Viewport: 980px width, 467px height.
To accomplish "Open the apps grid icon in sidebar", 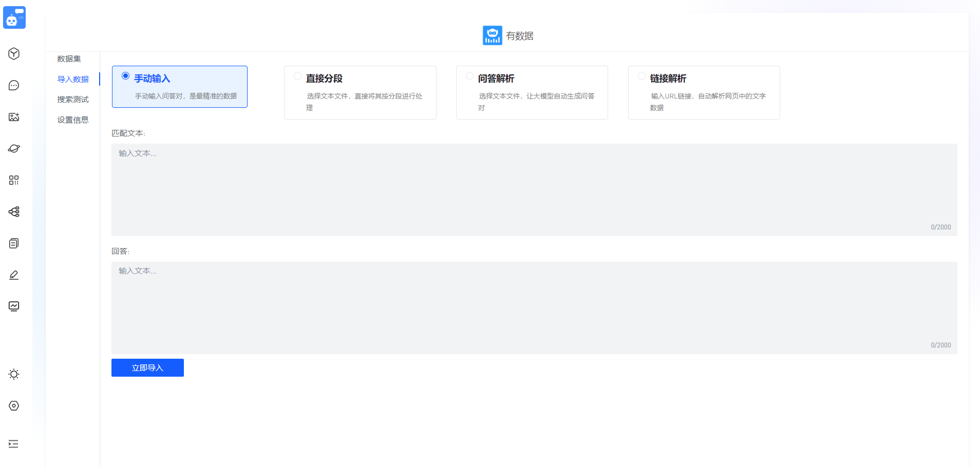I will click(14, 180).
